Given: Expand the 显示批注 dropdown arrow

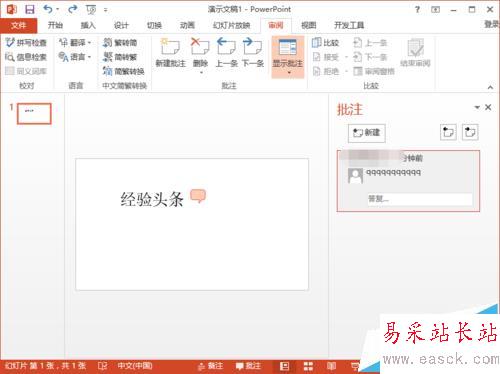Looking at the screenshot, I should coord(289,73).
